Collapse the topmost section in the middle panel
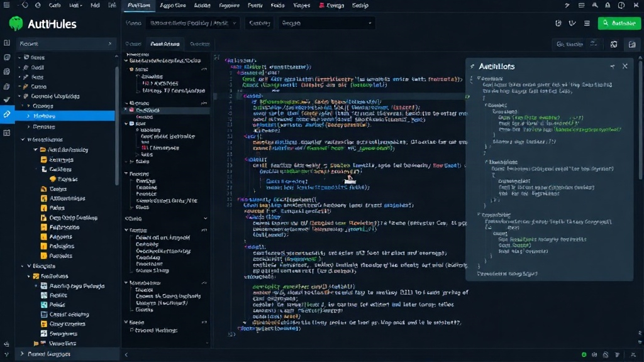 126,61
